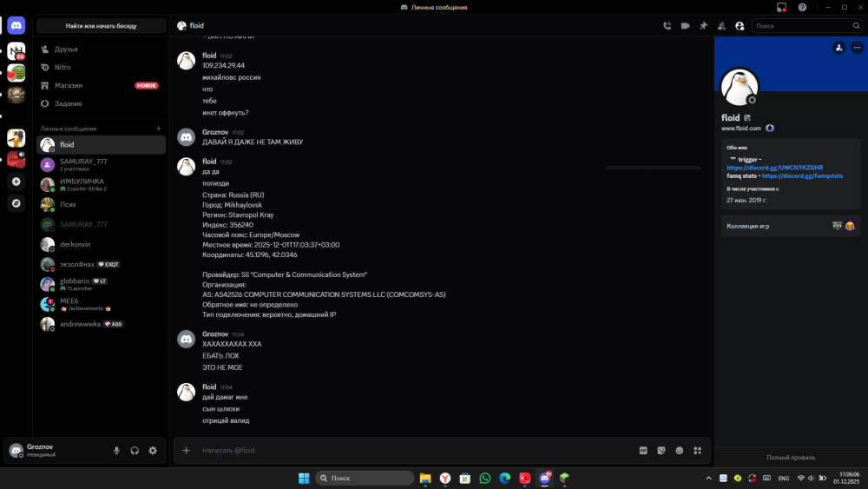Click the plus attachment button in message box
The image size is (868, 489).
(186, 450)
